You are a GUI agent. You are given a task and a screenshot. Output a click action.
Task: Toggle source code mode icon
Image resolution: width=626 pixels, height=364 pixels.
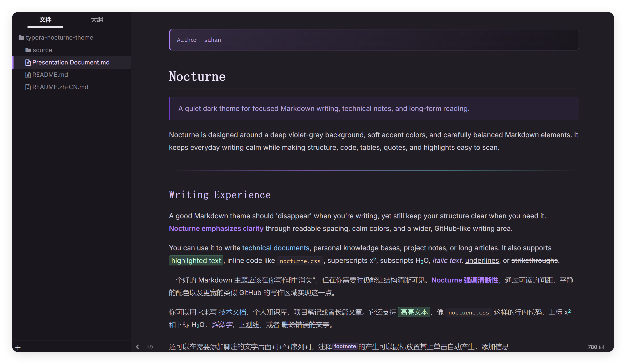tap(150, 347)
